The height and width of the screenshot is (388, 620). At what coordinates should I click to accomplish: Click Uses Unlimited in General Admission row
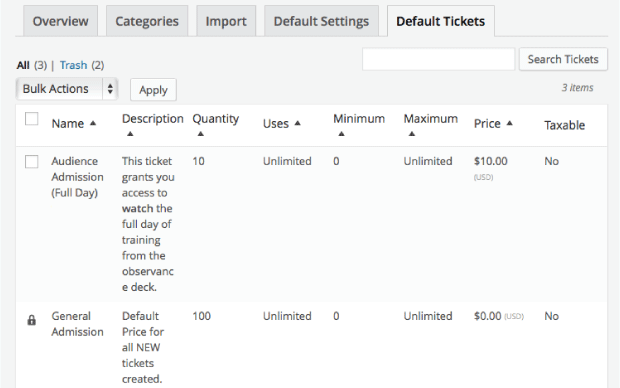[x=287, y=316]
